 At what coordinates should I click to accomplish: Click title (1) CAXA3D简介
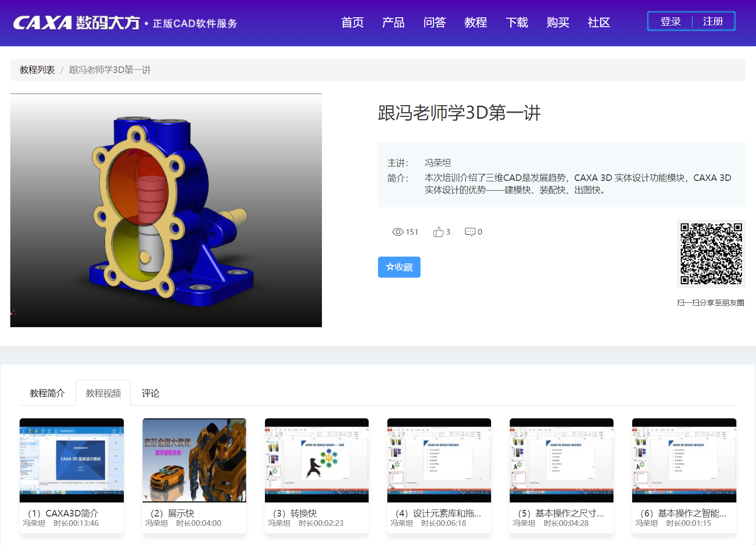(61, 513)
